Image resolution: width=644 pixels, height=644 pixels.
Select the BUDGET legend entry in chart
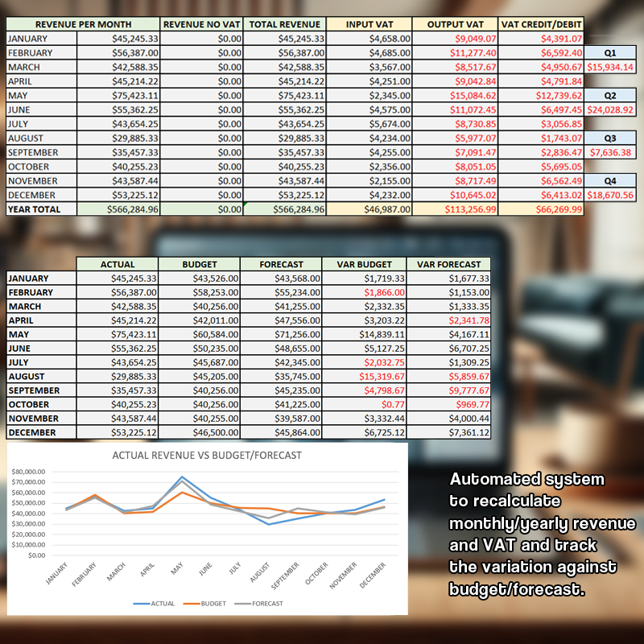point(204,603)
